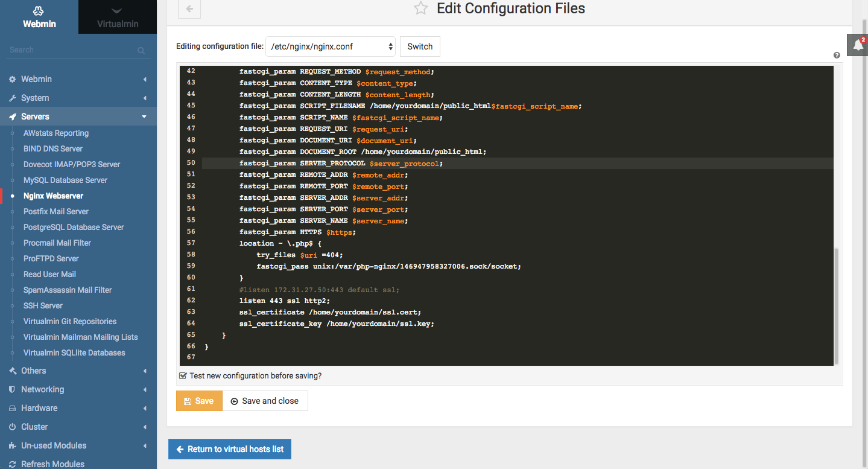Click Refresh Modules link
This screenshot has height=469, width=868.
(x=52, y=464)
